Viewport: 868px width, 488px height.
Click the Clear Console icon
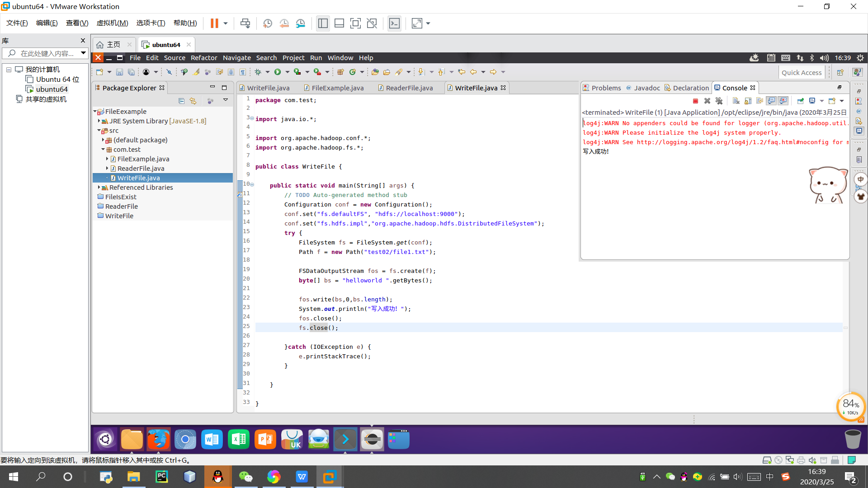click(x=736, y=101)
